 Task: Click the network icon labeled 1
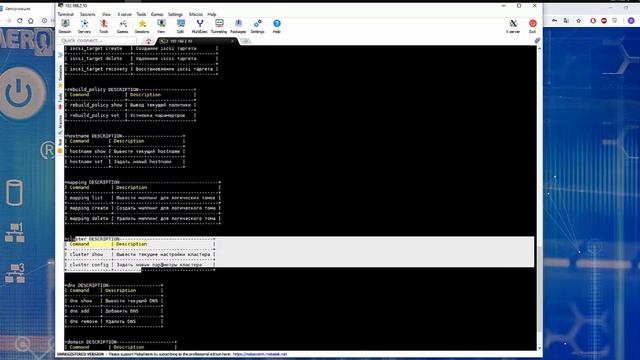pyautogui.click(x=15, y=233)
